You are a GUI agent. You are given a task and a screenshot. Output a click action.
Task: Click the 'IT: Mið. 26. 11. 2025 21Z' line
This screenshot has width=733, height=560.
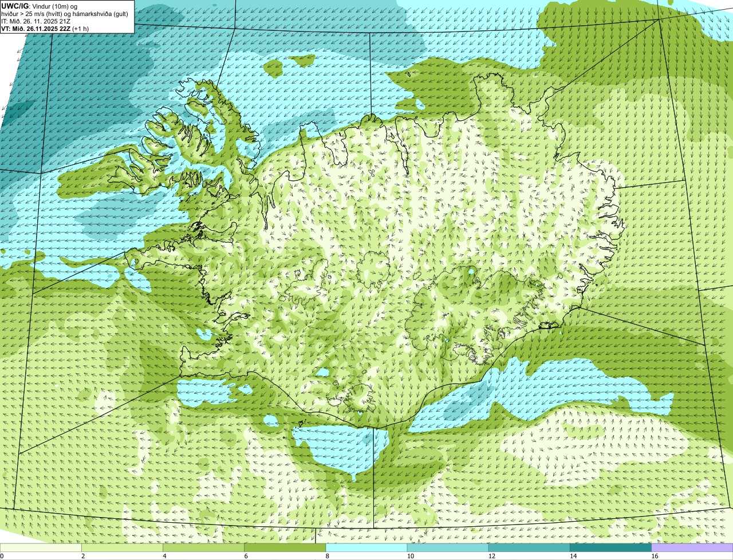tap(36, 21)
